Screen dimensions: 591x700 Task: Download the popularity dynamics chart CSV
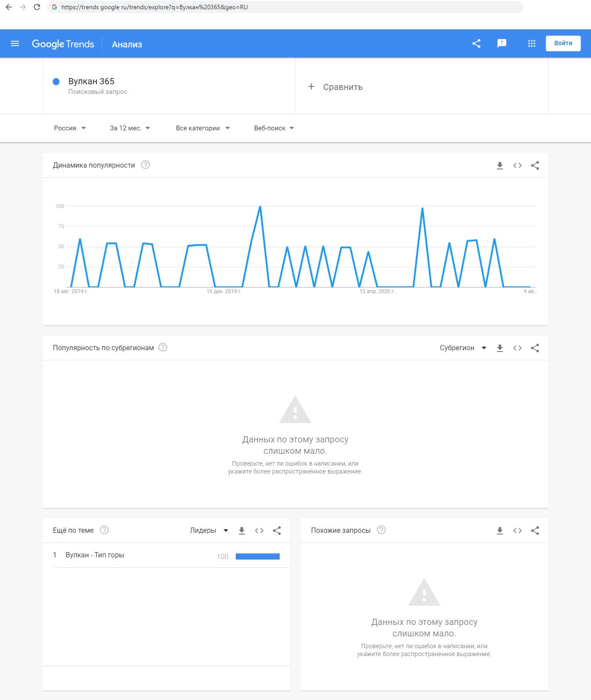[500, 165]
